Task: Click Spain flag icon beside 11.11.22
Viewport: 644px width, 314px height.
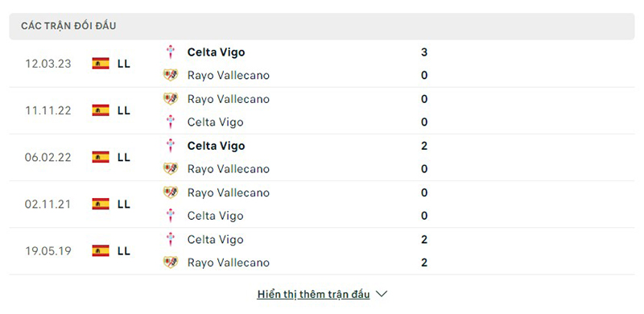Action: pyautogui.click(x=101, y=110)
